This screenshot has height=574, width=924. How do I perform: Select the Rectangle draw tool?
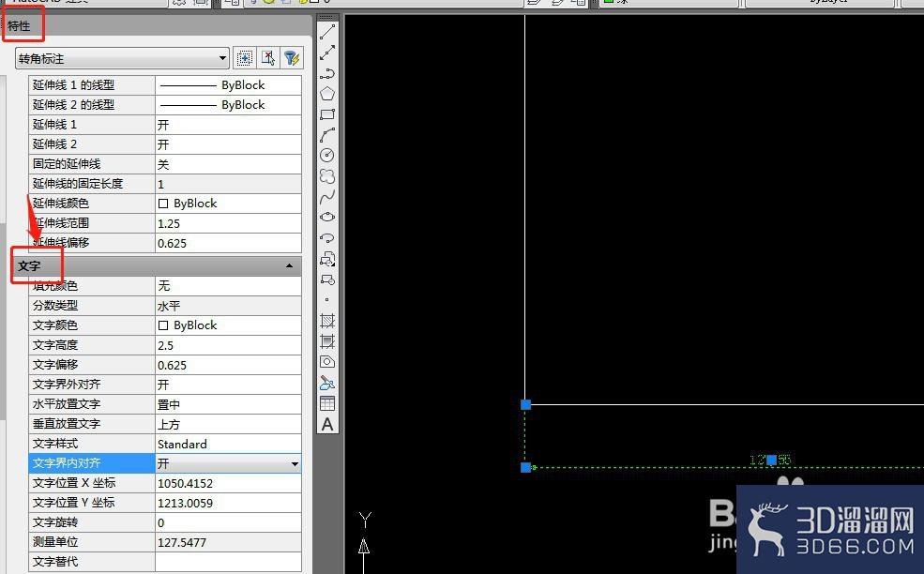[x=327, y=114]
